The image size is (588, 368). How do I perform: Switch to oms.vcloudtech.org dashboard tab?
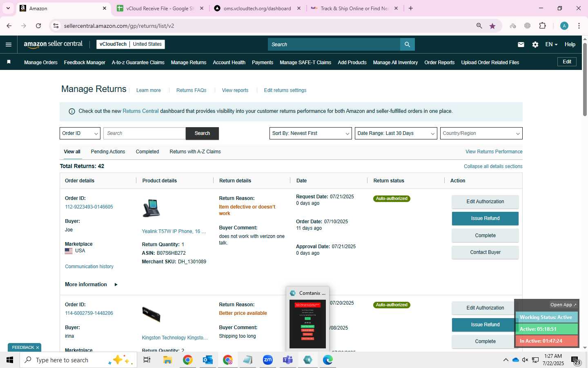click(257, 8)
